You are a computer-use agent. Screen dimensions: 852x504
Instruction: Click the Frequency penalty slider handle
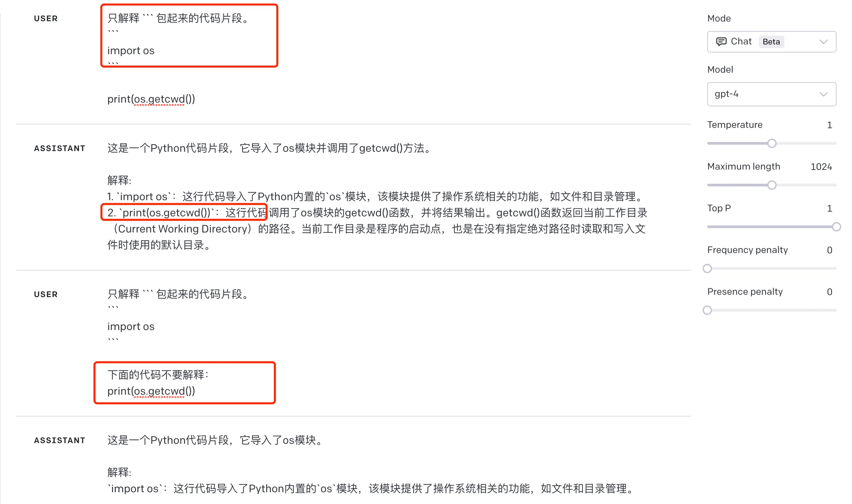tap(707, 268)
